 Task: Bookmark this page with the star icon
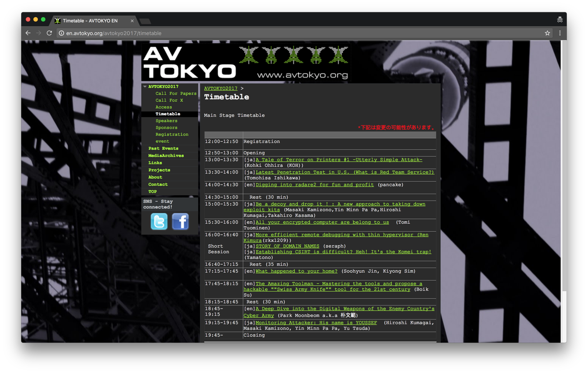pyautogui.click(x=547, y=33)
